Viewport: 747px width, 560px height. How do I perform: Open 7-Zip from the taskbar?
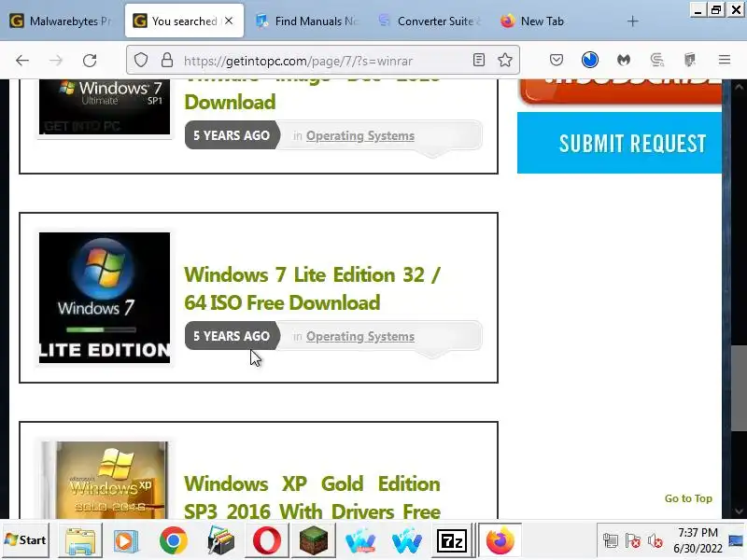452,541
